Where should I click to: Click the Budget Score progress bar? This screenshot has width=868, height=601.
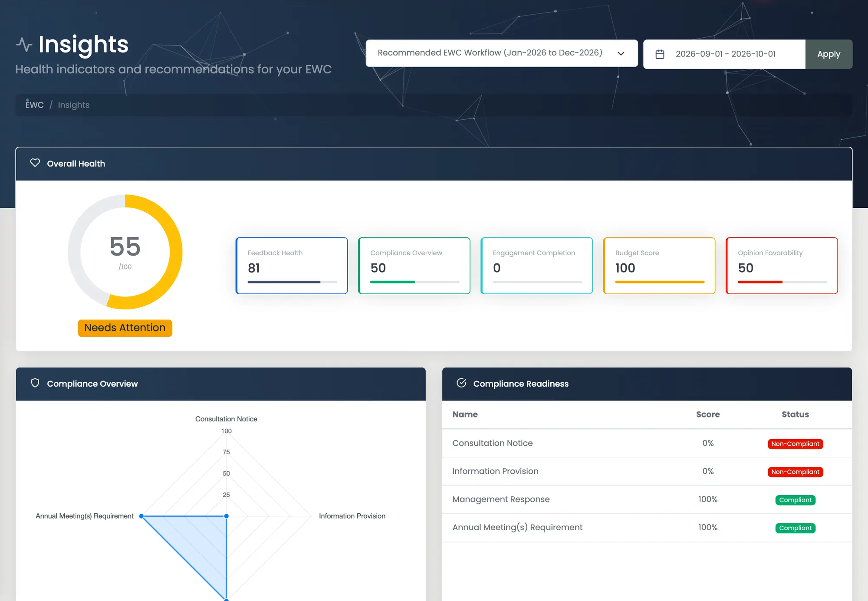tap(660, 282)
